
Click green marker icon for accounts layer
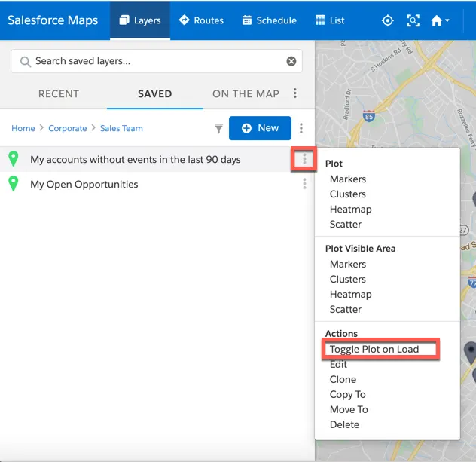point(14,159)
